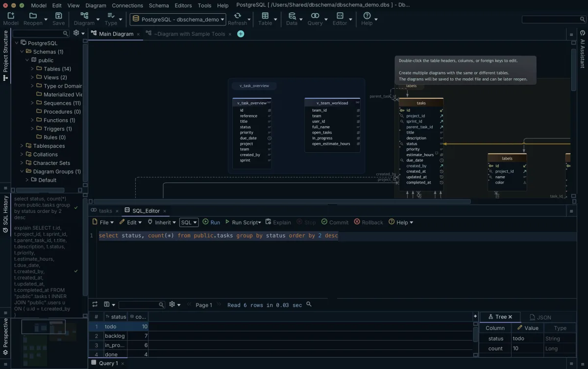Click the tasks table header in diagram
588x369 pixels.
click(421, 103)
